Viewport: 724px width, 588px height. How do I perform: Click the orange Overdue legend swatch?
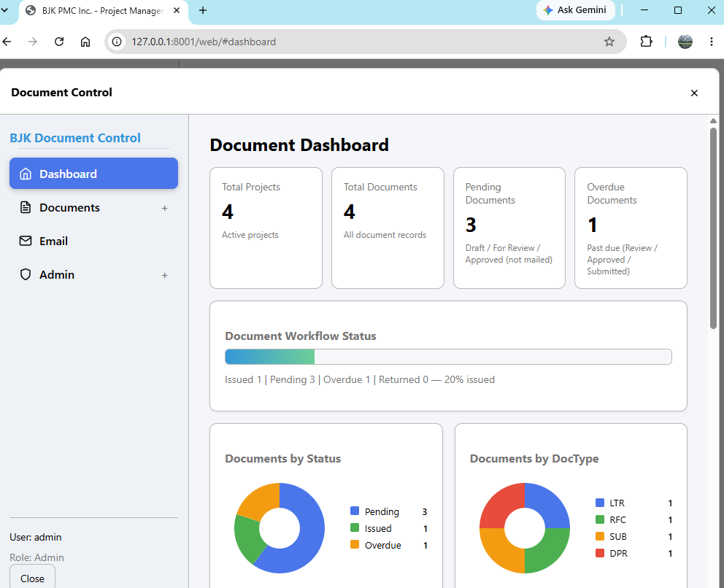355,544
